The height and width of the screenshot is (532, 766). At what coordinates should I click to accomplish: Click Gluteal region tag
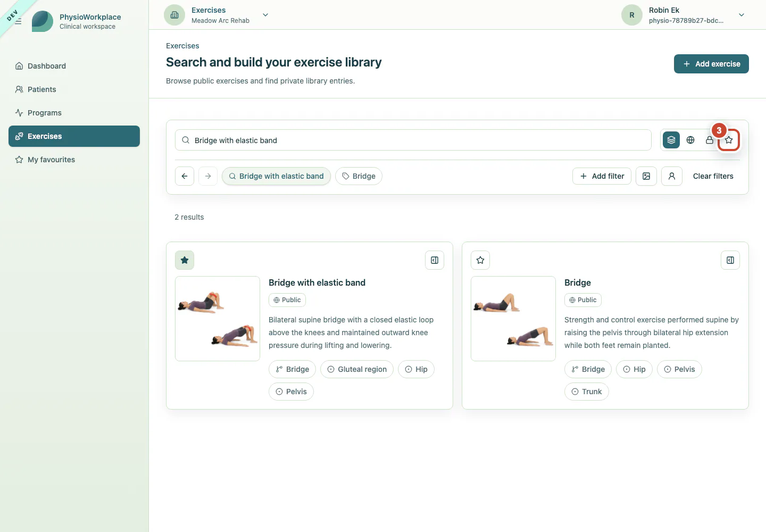tap(357, 369)
